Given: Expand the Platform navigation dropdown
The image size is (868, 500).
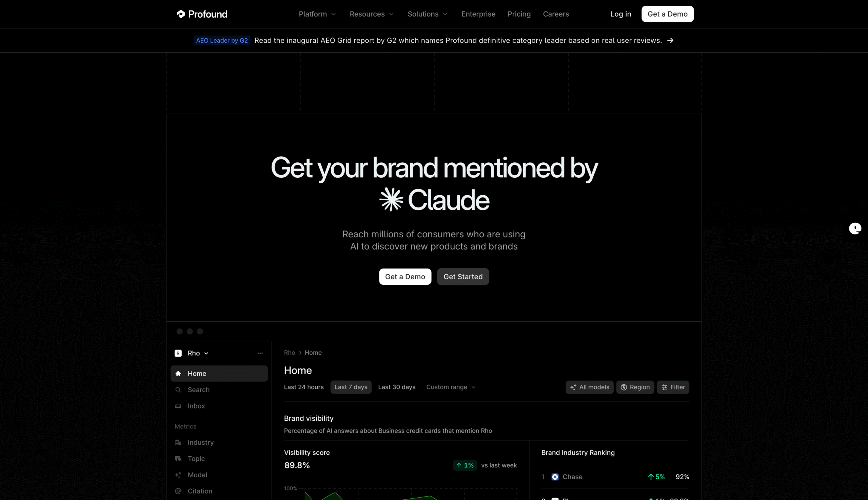Looking at the screenshot, I should (x=317, y=14).
